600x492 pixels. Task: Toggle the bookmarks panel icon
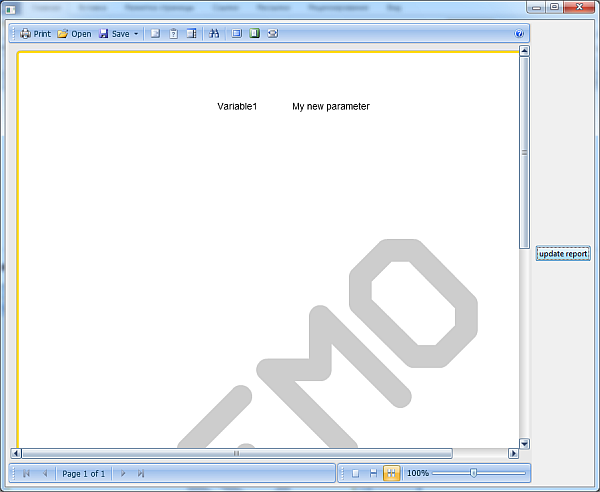pyautogui.click(x=155, y=34)
